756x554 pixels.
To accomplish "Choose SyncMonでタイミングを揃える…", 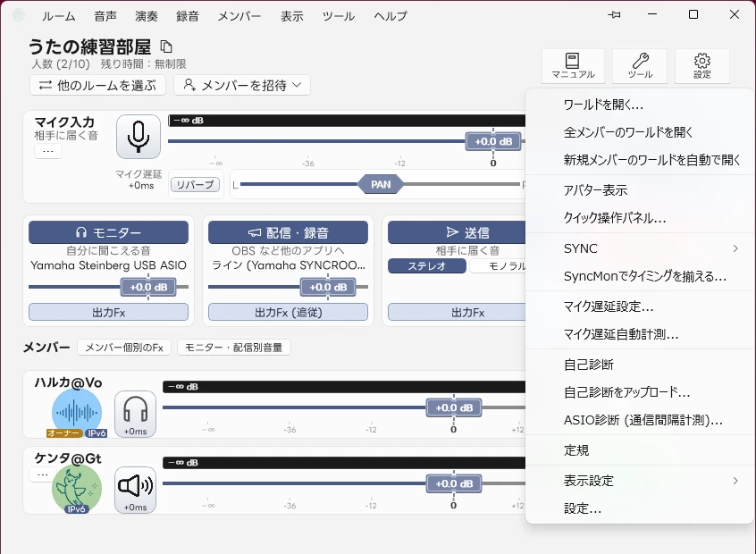I will click(639, 276).
